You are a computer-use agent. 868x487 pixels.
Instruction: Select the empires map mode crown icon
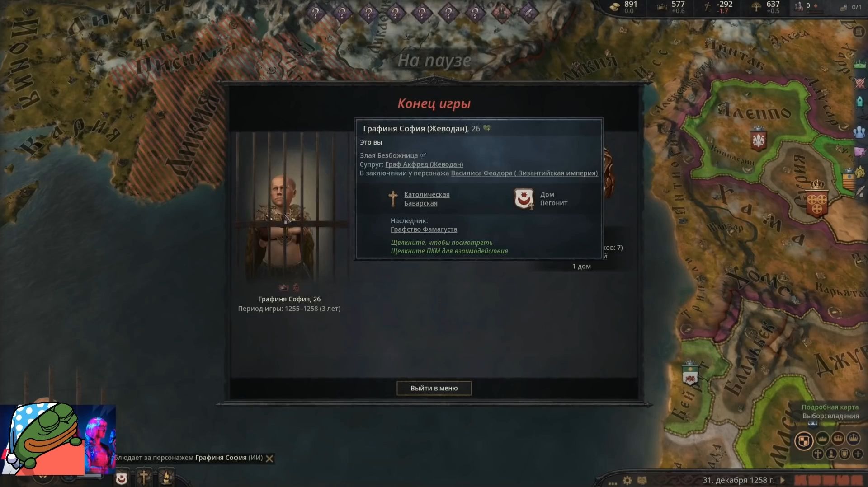click(853, 438)
